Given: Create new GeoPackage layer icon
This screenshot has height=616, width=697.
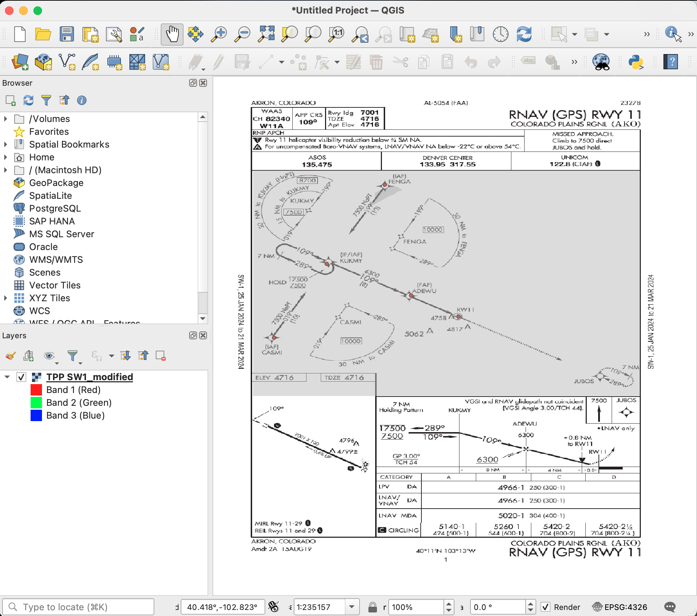Looking at the screenshot, I should click(43, 62).
